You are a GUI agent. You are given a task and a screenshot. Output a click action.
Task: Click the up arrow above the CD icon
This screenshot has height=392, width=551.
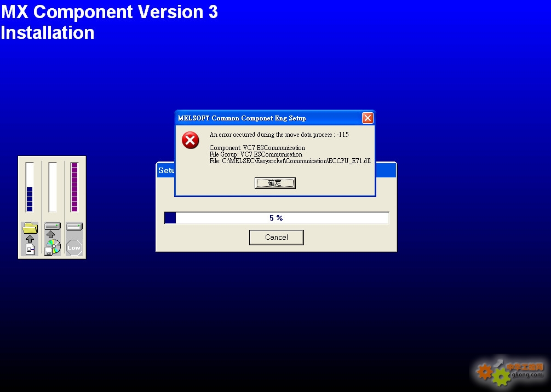[50, 234]
